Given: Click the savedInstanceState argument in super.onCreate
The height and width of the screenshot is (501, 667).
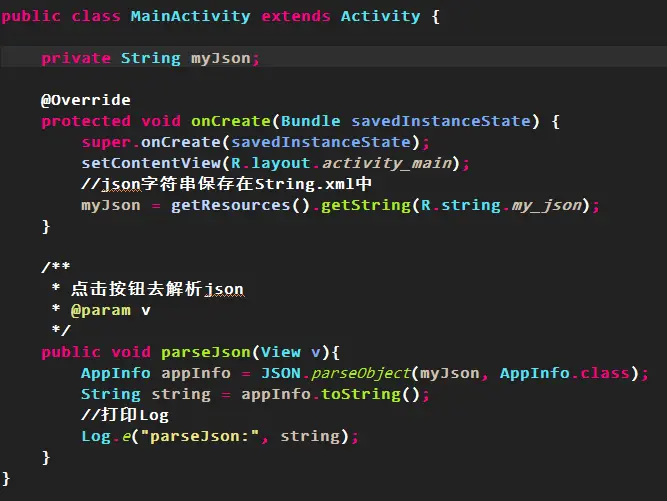Looking at the screenshot, I should (320, 142).
